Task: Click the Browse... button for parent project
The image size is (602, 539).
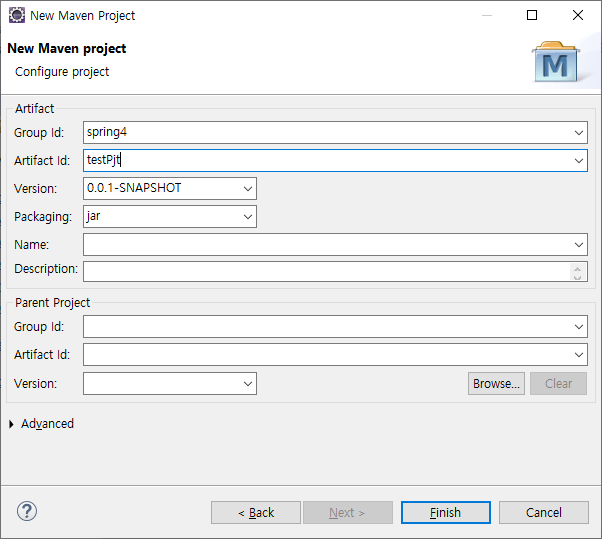Action: tap(496, 384)
